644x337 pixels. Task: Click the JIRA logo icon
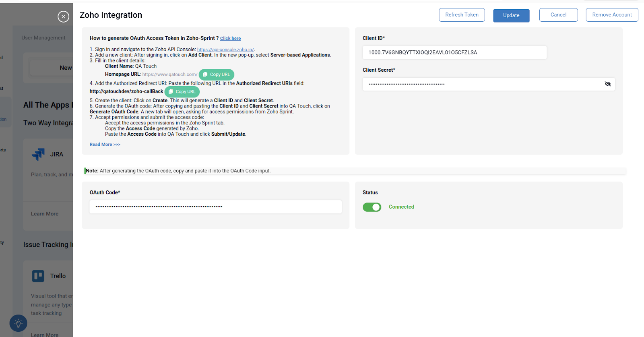39,154
